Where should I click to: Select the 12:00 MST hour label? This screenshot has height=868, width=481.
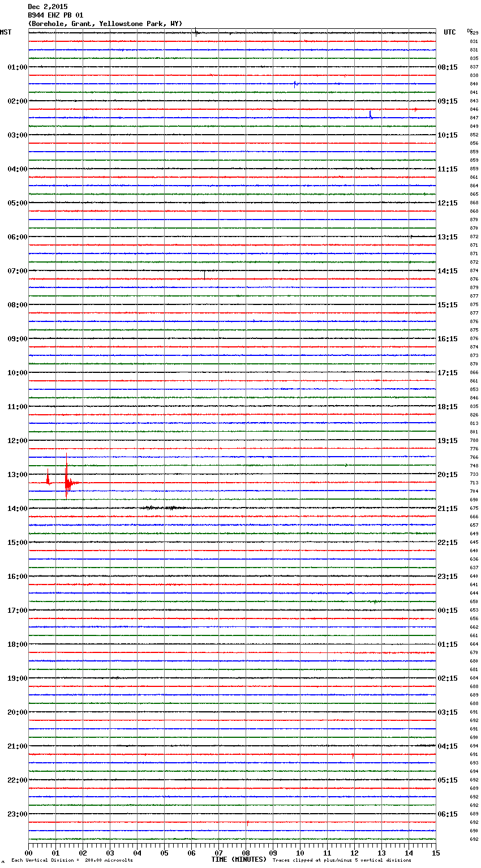coord(17,440)
